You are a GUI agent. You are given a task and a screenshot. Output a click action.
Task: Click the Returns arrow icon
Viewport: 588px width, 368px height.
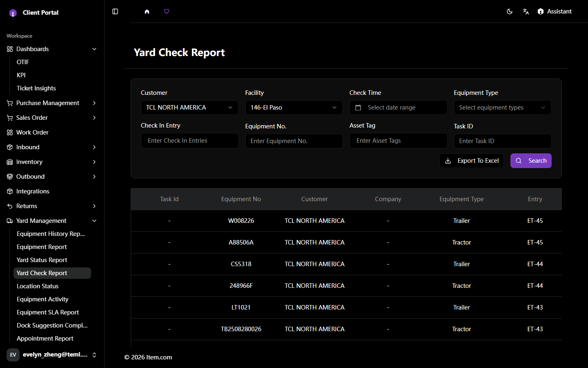point(10,206)
